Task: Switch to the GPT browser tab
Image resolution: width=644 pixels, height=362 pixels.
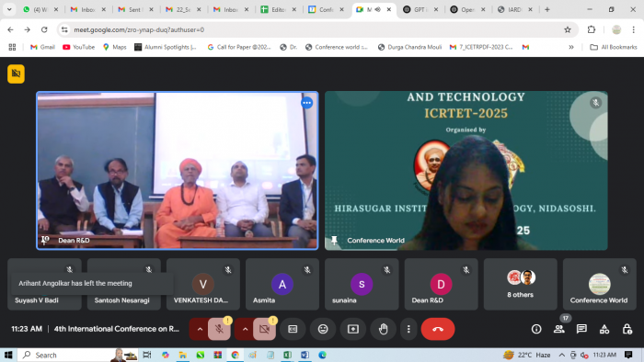Action: tap(420, 9)
